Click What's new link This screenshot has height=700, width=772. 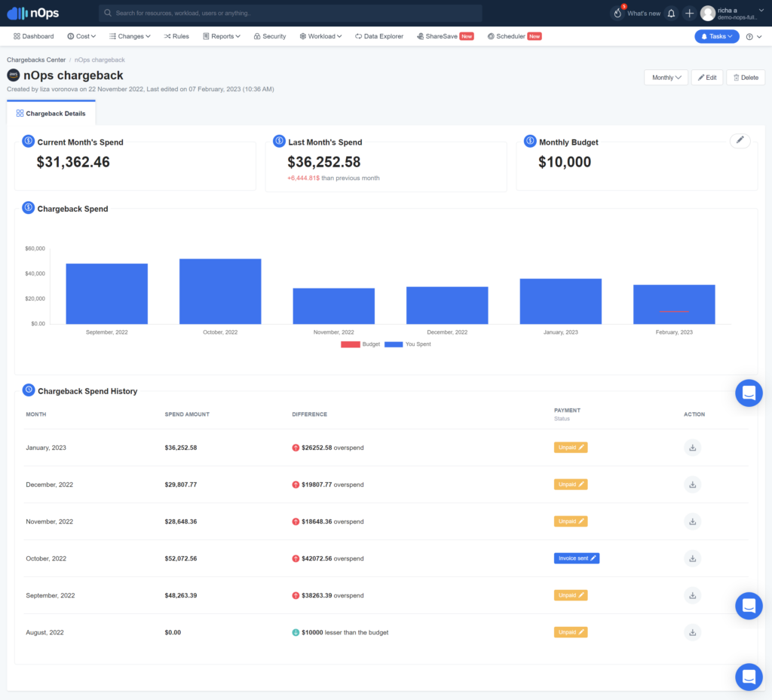click(644, 14)
